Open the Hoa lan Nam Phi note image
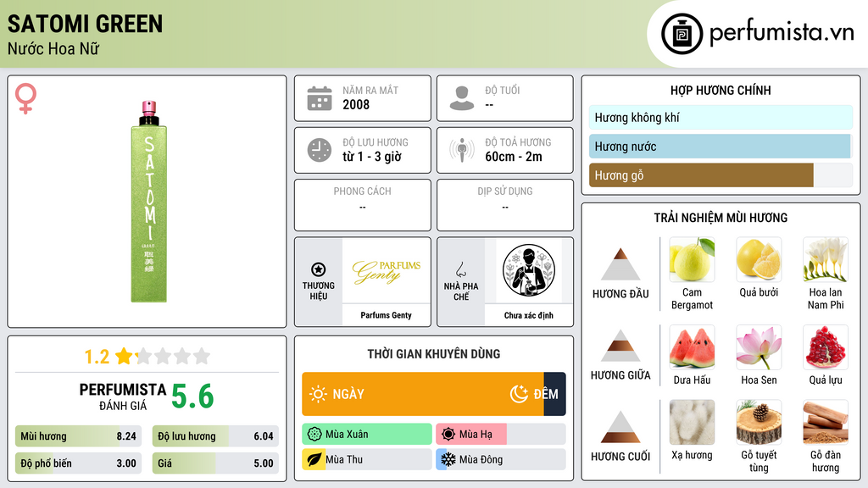868x488 pixels. pyautogui.click(x=826, y=259)
